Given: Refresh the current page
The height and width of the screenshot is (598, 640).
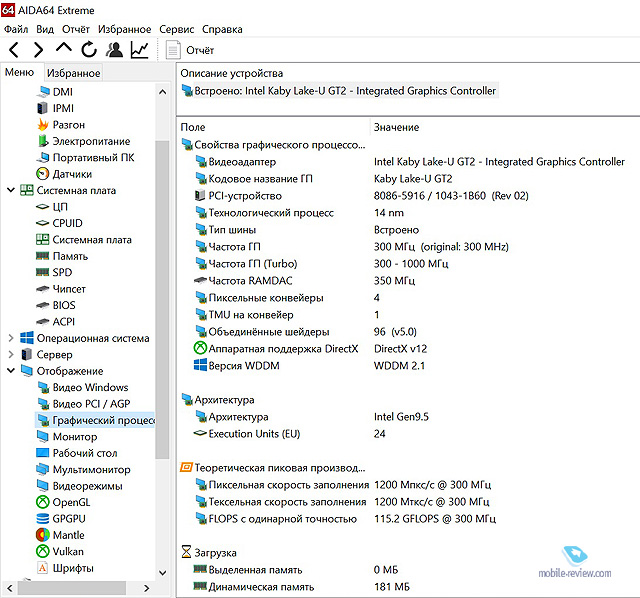Looking at the screenshot, I should click(89, 50).
